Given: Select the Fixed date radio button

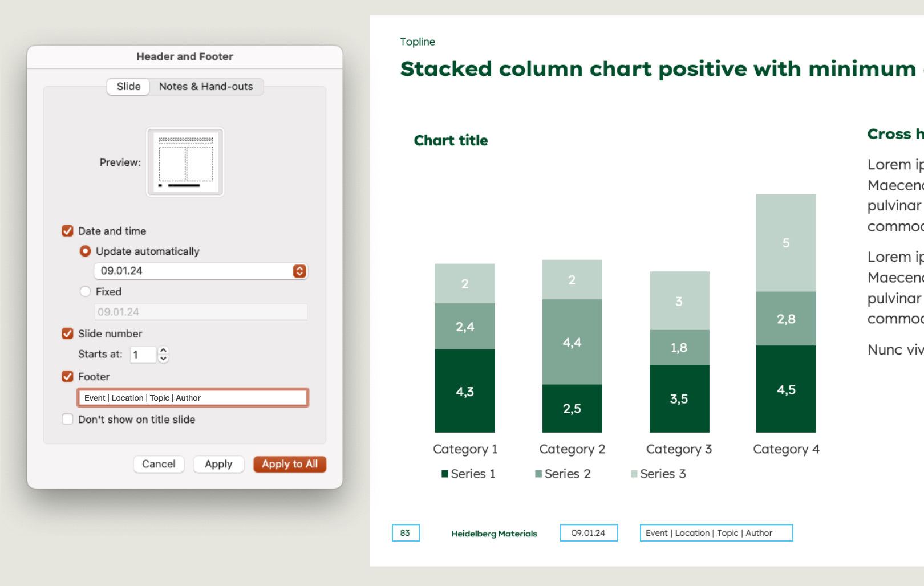Looking at the screenshot, I should tap(86, 291).
